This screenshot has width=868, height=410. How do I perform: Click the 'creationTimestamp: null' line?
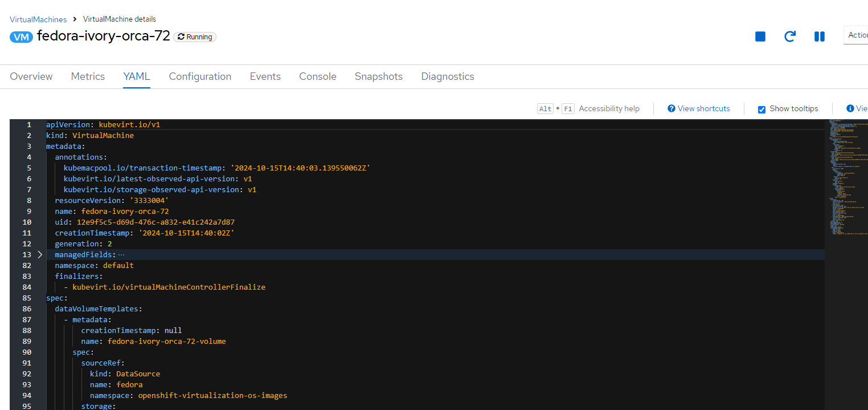132,331
